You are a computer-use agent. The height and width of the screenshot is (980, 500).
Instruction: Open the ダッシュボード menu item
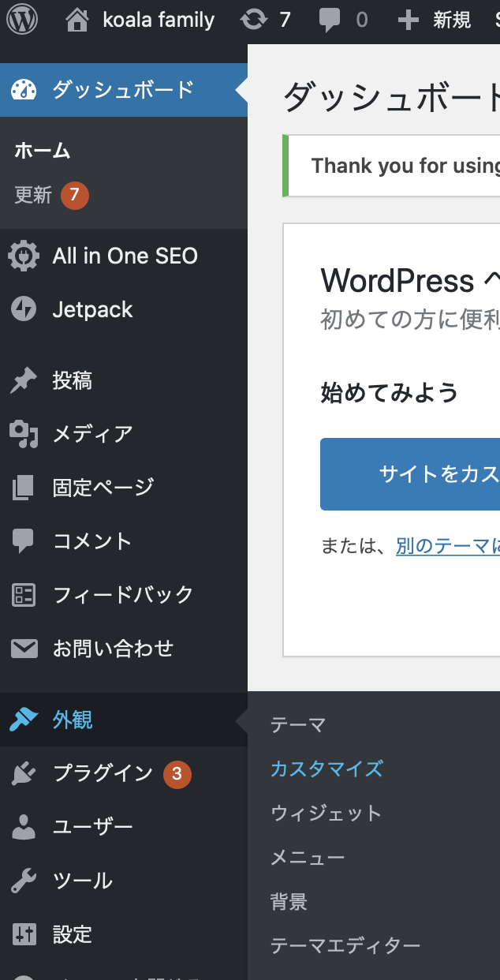(124, 89)
